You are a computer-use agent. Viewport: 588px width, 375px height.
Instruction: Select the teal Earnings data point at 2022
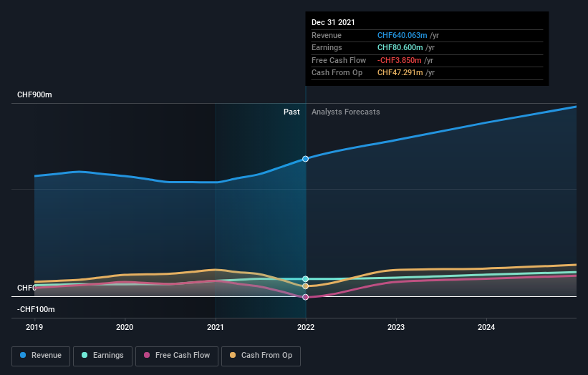point(305,279)
